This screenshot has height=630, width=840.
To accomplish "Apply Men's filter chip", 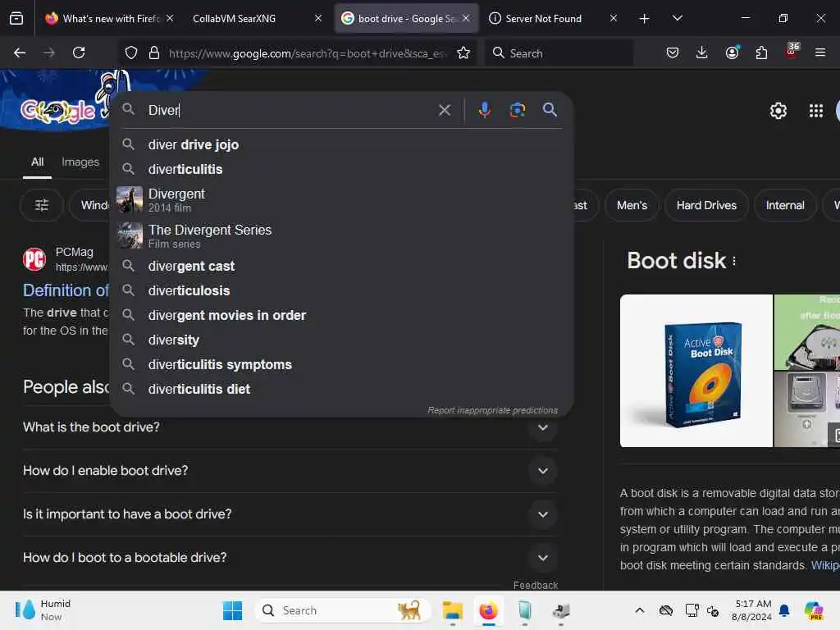I will (x=632, y=205).
